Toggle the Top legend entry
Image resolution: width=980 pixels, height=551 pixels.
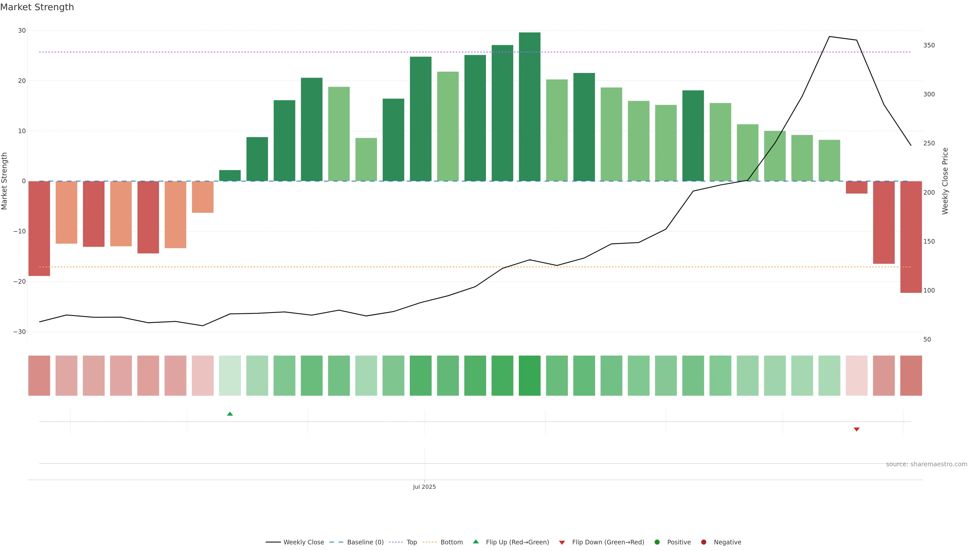412,542
